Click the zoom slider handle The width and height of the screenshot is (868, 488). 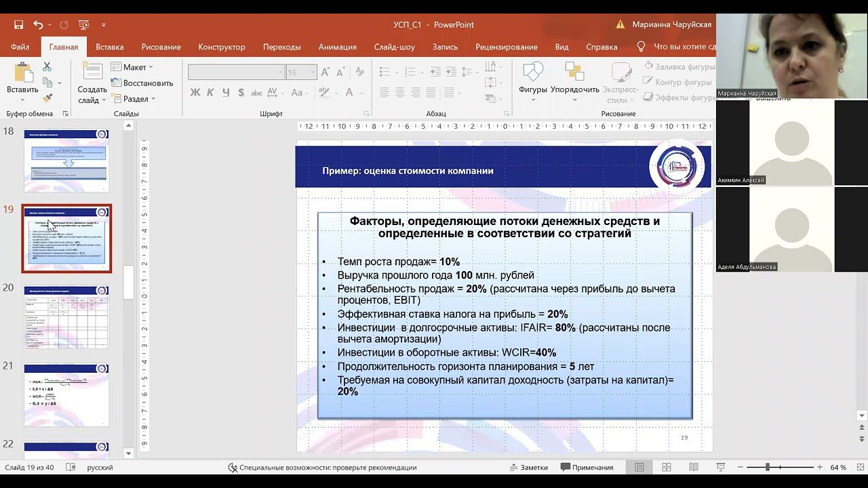(x=767, y=467)
